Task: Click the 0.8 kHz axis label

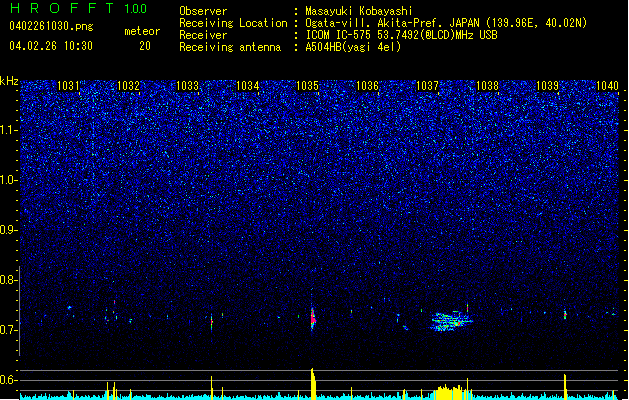Action: point(9,280)
